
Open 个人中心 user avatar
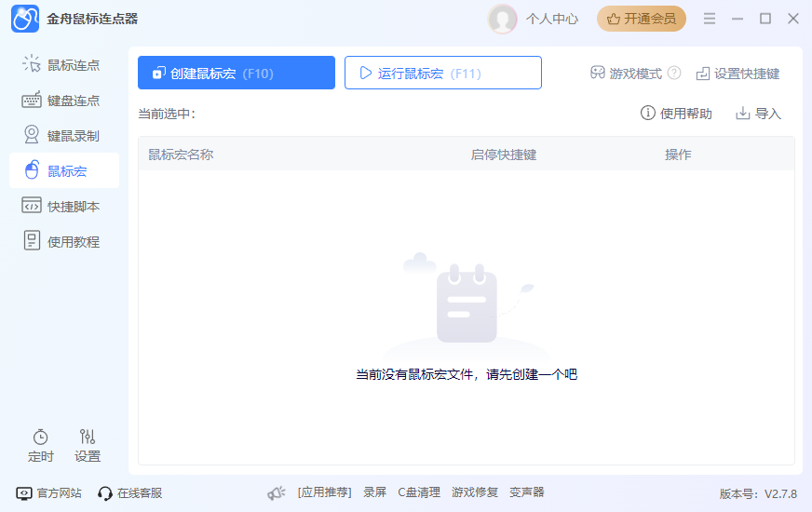point(502,20)
